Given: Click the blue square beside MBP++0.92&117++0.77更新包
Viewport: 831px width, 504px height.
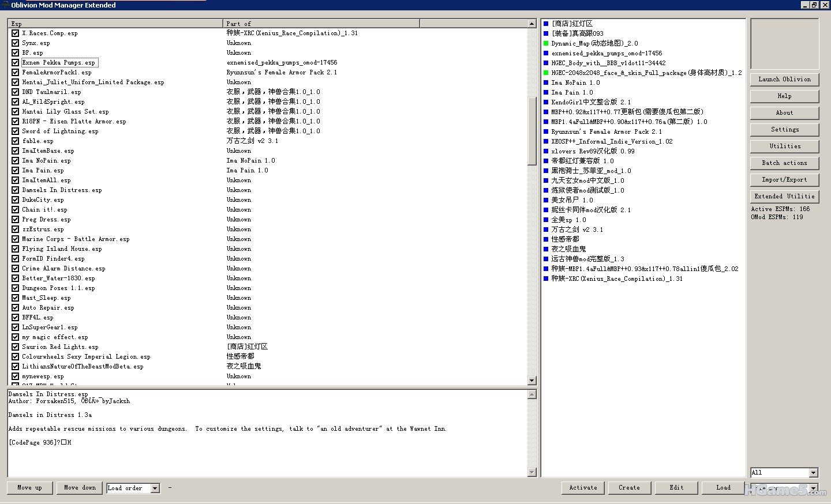Looking at the screenshot, I should [546, 112].
